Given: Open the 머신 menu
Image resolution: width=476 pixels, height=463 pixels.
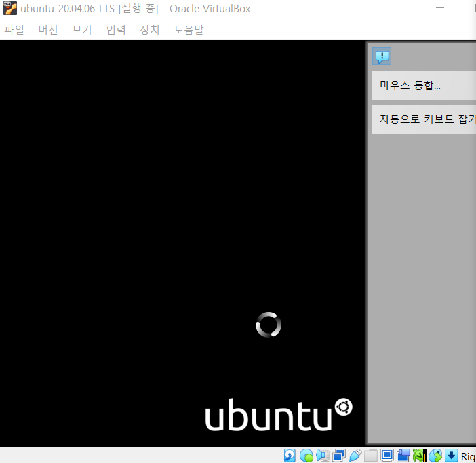Looking at the screenshot, I should point(48,30).
